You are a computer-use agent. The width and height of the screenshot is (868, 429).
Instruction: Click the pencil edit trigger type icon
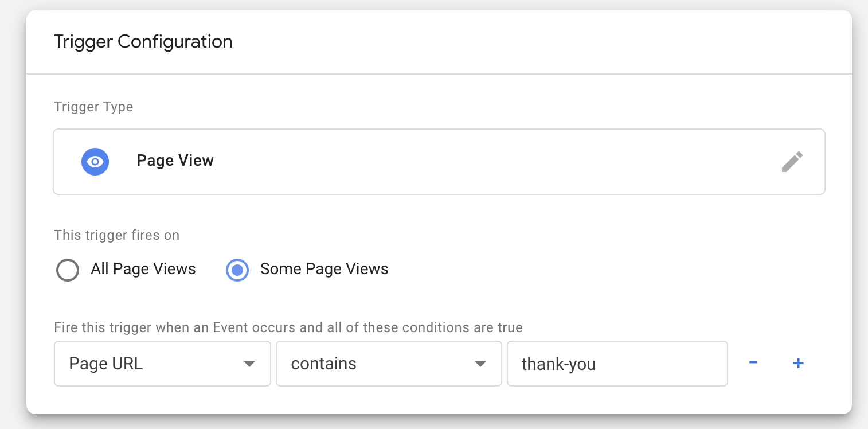[792, 162]
